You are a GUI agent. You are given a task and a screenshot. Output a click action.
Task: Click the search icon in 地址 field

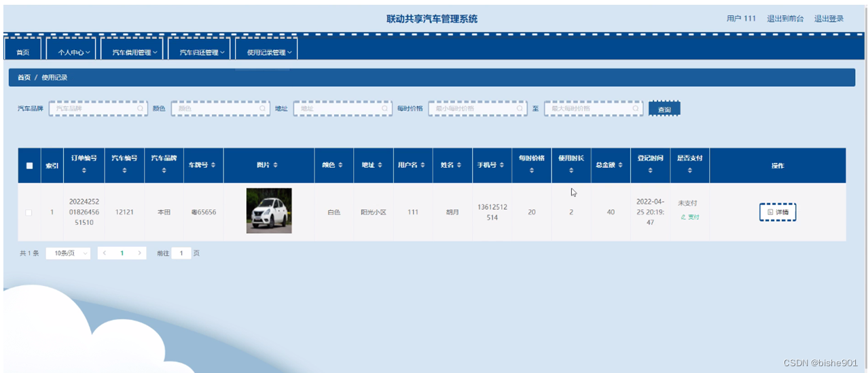tap(385, 109)
